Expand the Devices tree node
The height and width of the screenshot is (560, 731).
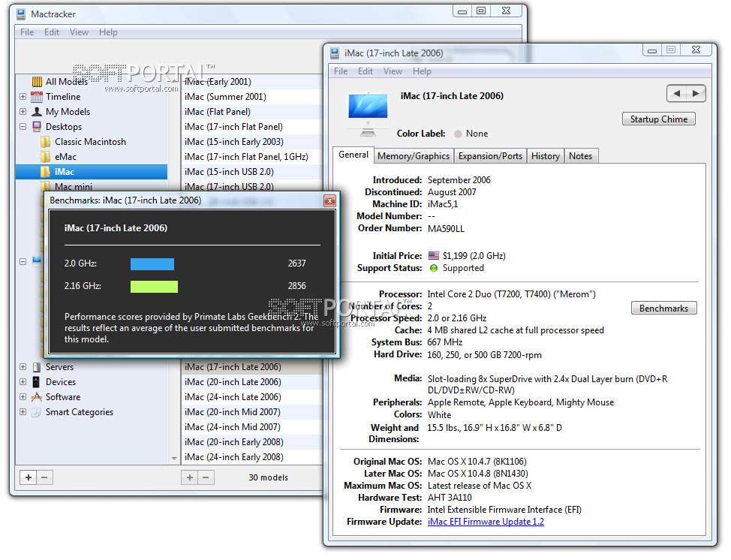click(x=23, y=382)
